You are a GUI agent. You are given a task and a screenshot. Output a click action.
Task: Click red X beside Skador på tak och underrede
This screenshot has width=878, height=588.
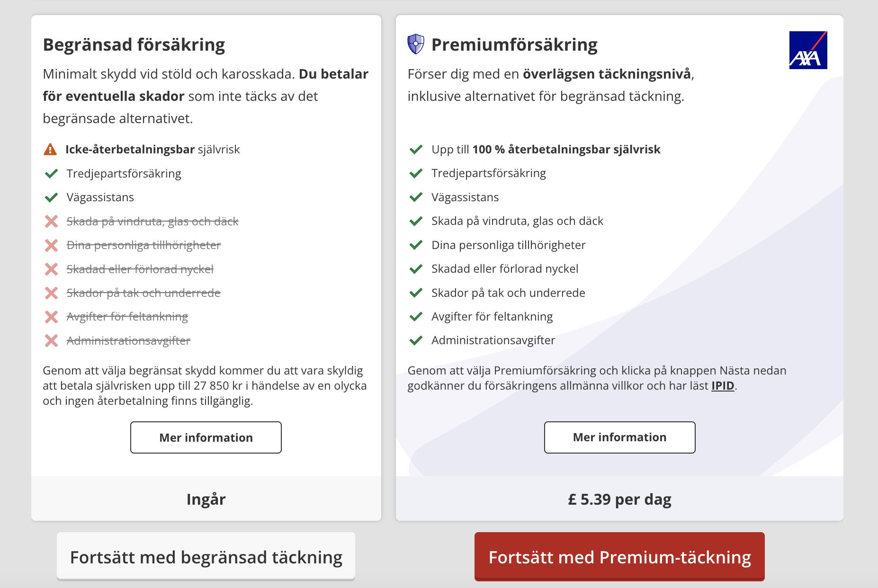(x=51, y=293)
